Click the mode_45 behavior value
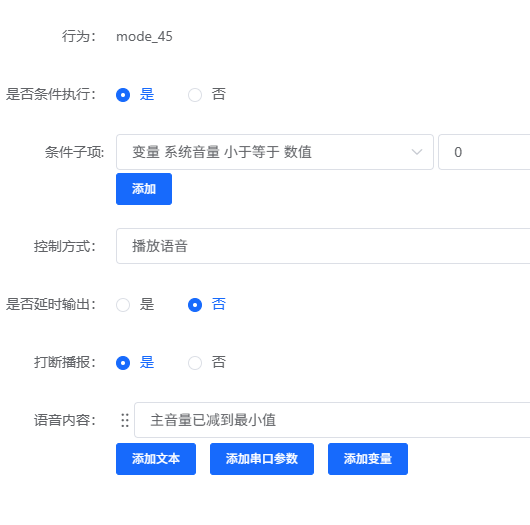This screenshot has height=525, width=530. coord(144,37)
